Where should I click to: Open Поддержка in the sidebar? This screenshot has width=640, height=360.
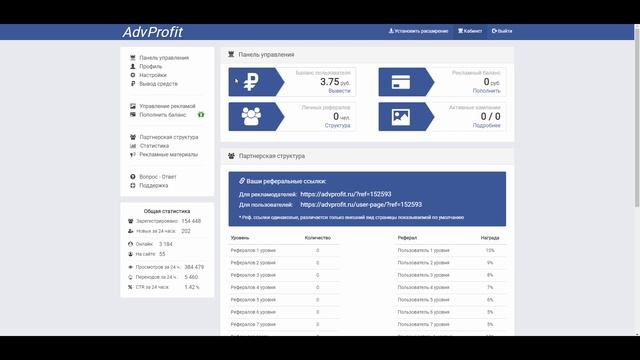pos(154,185)
